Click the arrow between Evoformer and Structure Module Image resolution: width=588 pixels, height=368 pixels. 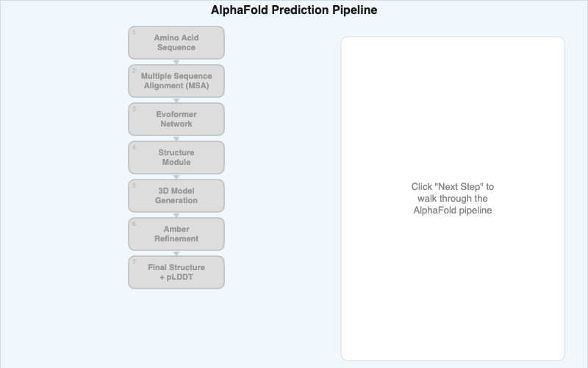pos(176,138)
